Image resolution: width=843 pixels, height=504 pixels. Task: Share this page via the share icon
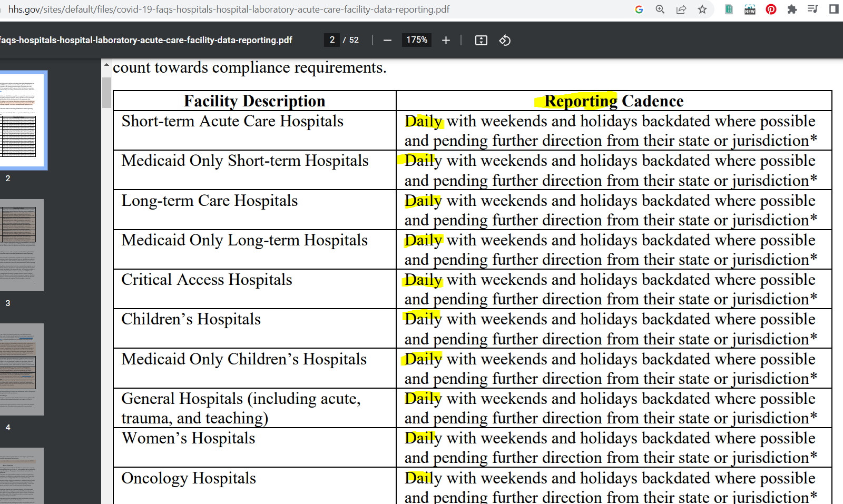coord(681,9)
